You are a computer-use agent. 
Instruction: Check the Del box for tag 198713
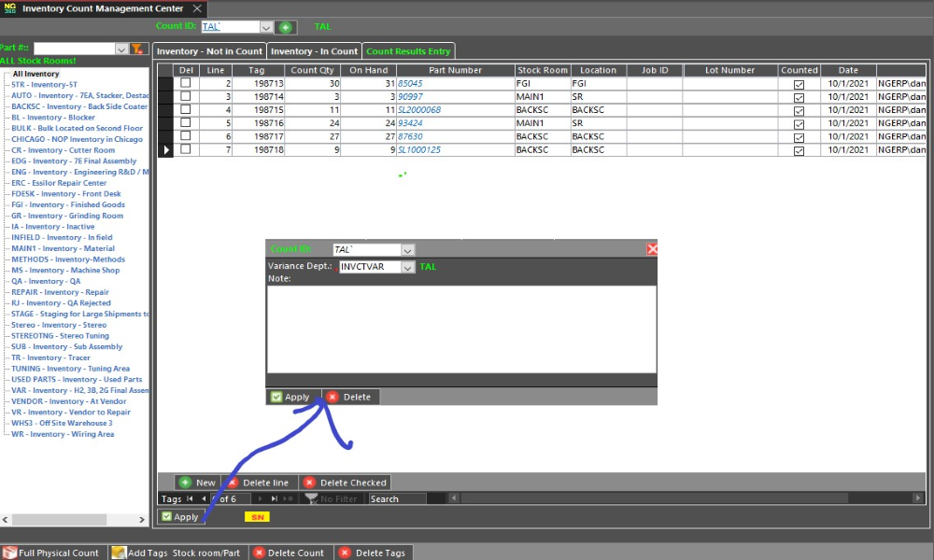tap(185, 83)
